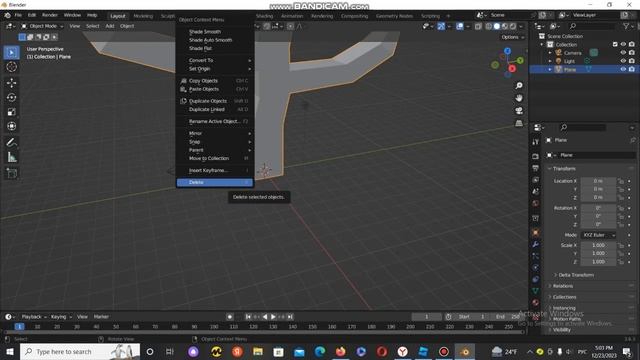Viewport: 640px width, 360px height.
Task: Toggle lock on Scale X
Action: [x=621, y=245]
